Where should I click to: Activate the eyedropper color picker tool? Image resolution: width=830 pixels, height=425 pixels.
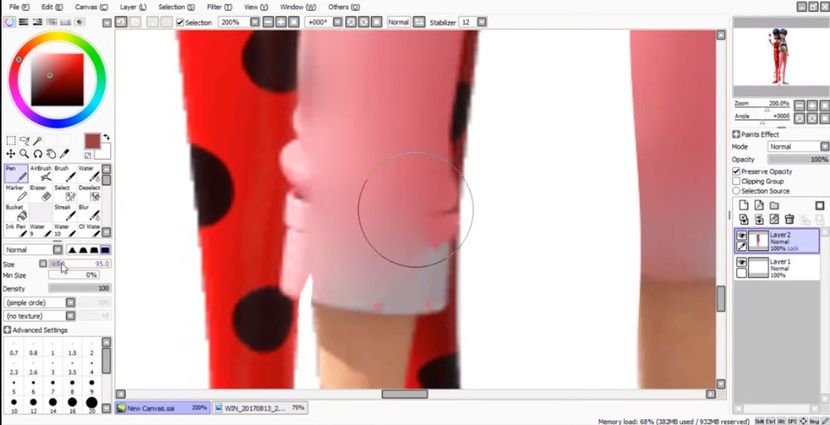[x=65, y=154]
